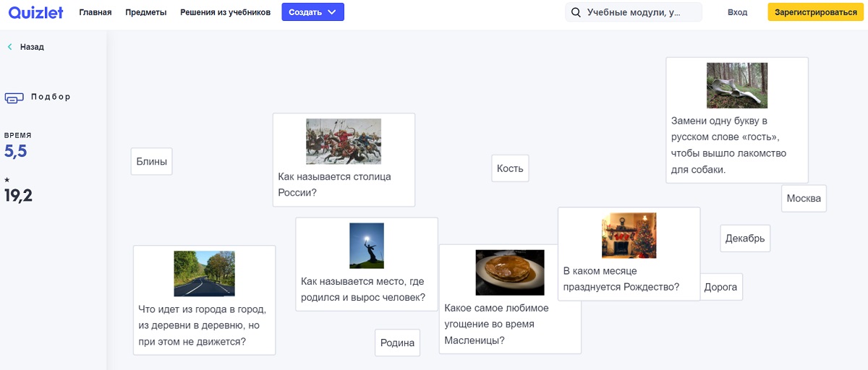
Task: Click the Вход login link
Action: 737,12
